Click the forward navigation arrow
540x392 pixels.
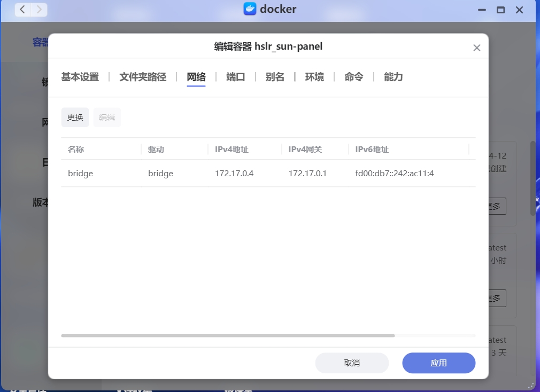point(39,10)
